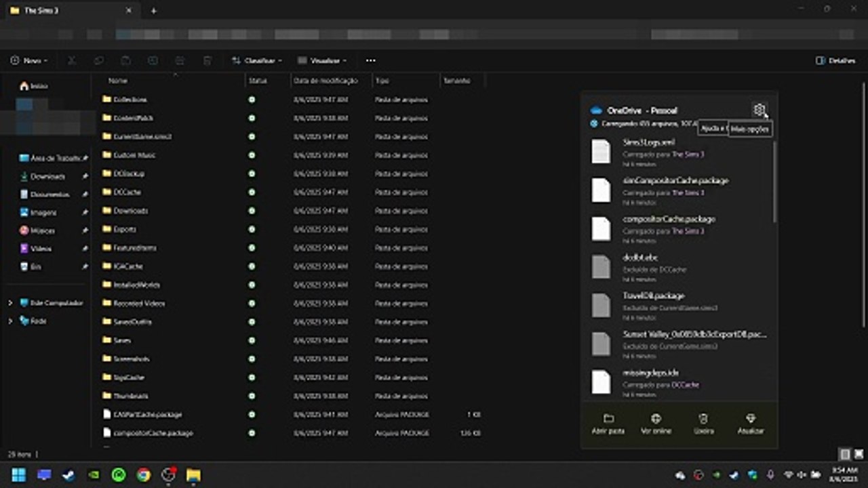This screenshot has height=488, width=868.
Task: Select the ContentPatch folder icon
Action: [x=106, y=118]
